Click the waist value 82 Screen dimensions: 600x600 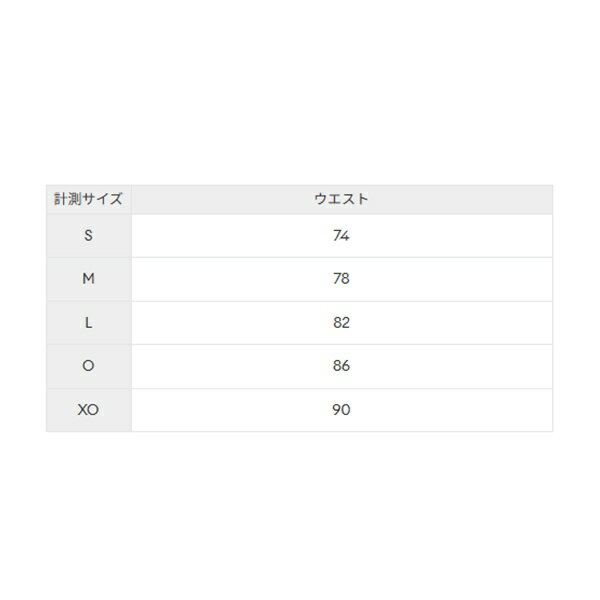(341, 323)
